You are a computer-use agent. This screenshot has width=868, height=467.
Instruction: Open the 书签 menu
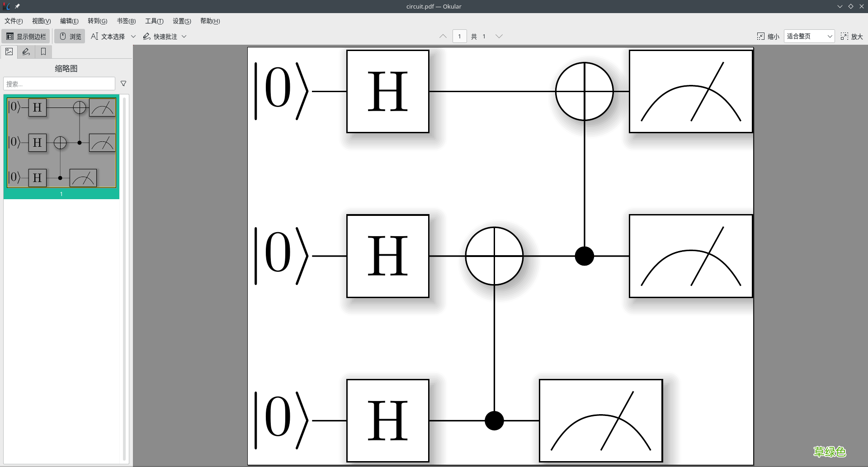[x=126, y=21]
